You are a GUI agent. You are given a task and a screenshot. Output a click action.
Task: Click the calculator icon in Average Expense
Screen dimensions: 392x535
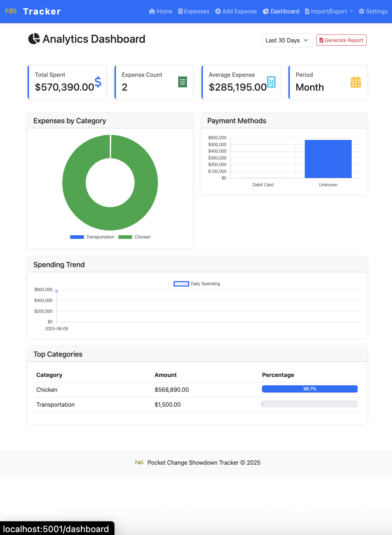(x=271, y=82)
